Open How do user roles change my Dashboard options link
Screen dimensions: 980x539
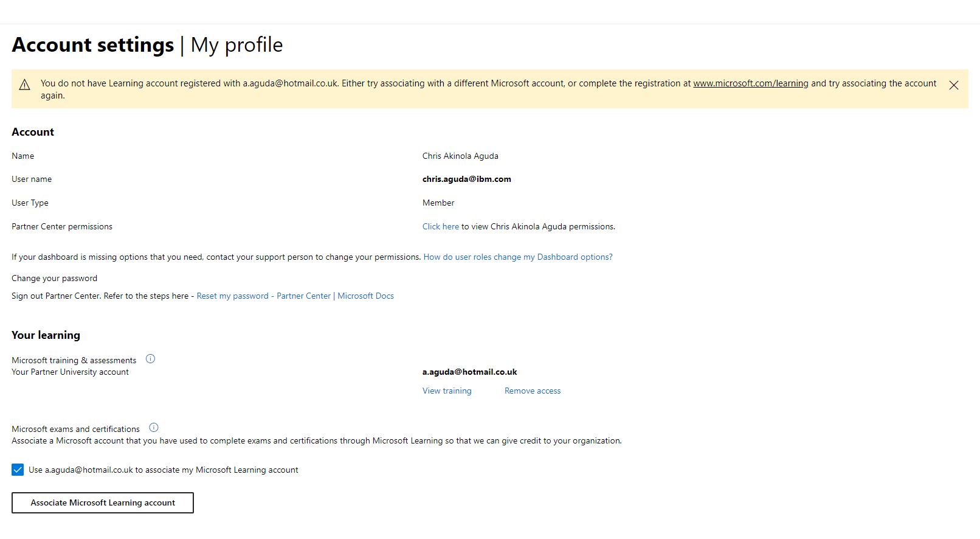[518, 257]
